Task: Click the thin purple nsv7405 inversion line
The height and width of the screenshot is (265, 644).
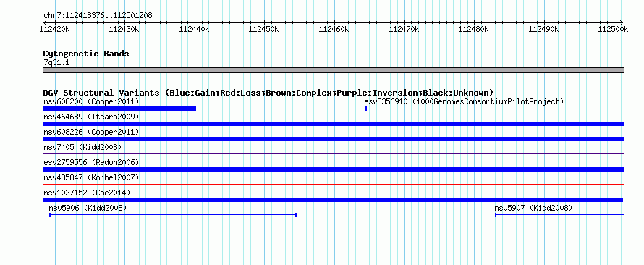Action: point(333,153)
